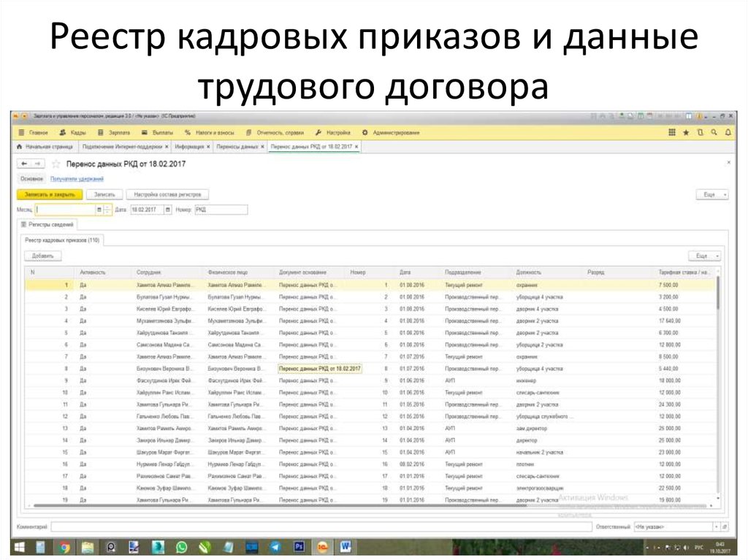
Task: Mark document as favorite with star near title
Action: (56, 164)
